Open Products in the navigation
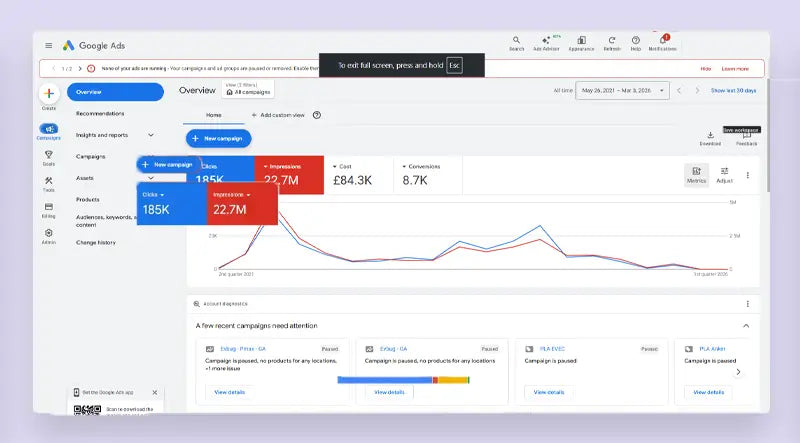 click(88, 200)
